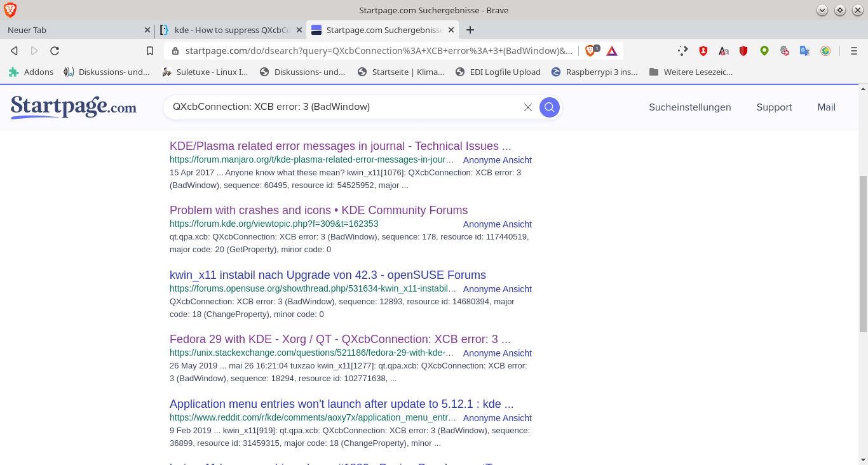Image resolution: width=868 pixels, height=465 pixels.
Task: Anonyme Ansicht for unix.stackexchange.com result
Action: coord(498,353)
